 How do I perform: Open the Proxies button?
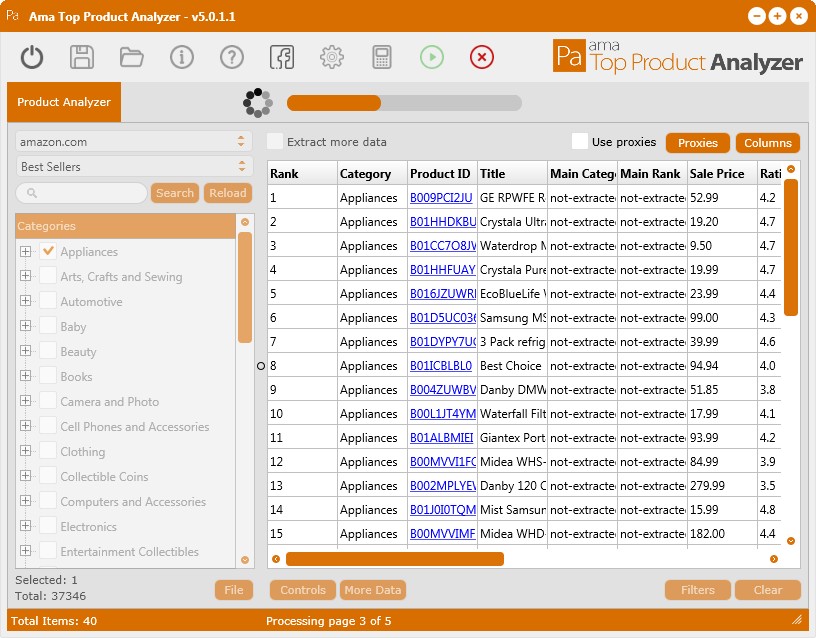(698, 143)
